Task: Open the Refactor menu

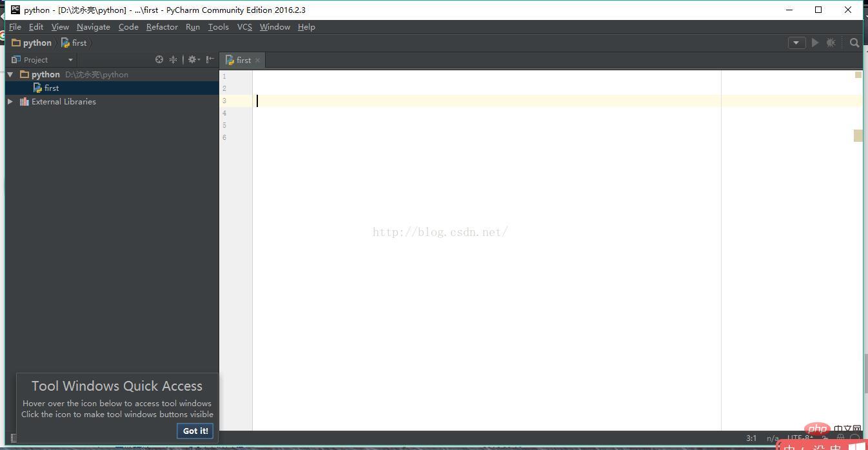Action: click(x=162, y=27)
